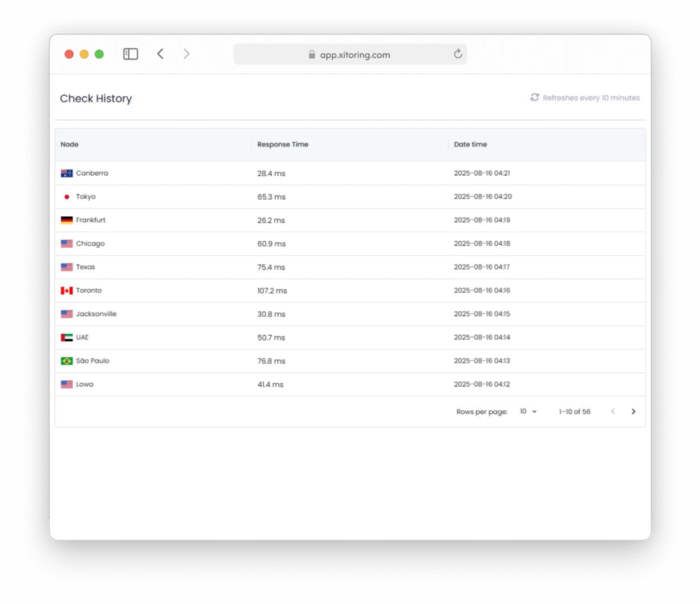Image resolution: width=700 pixels, height=604 pixels.
Task: Click the German flag next to Frankfurt
Action: [66, 220]
